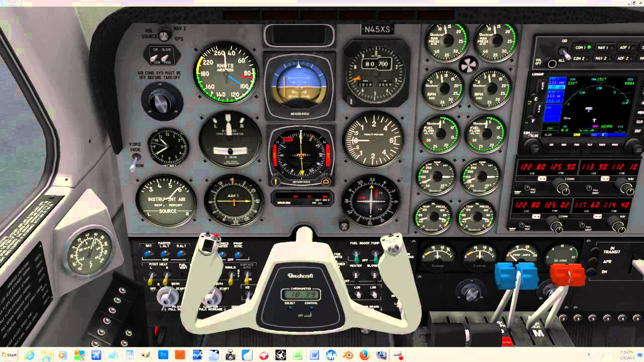Swap COMM 1 use/standby frequency 122.80/125.90
644x362 pixels.
point(542,179)
